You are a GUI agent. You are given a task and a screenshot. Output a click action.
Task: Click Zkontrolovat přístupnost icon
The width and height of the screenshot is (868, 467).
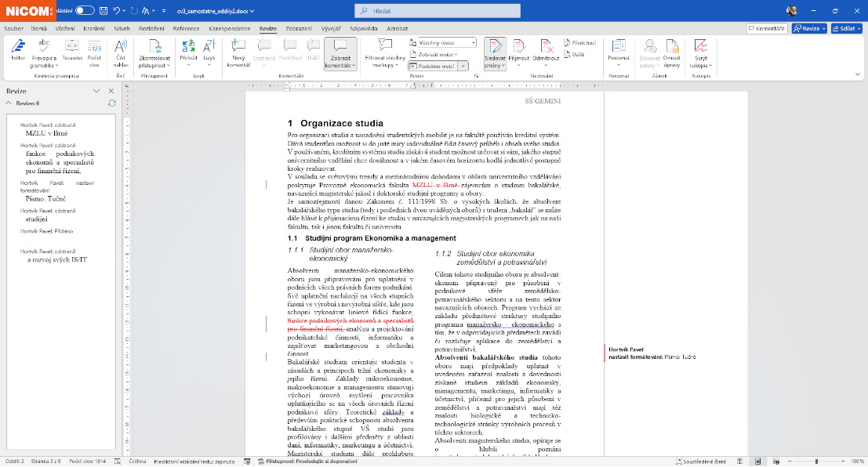(154, 46)
